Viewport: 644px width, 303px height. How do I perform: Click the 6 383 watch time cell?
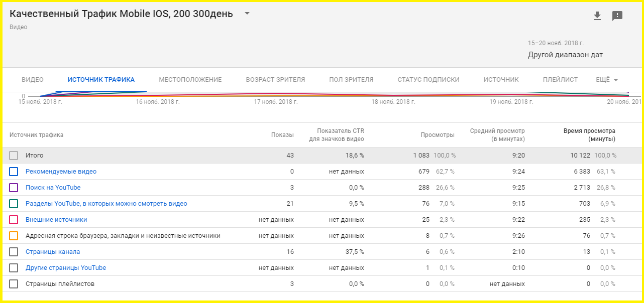(x=582, y=172)
